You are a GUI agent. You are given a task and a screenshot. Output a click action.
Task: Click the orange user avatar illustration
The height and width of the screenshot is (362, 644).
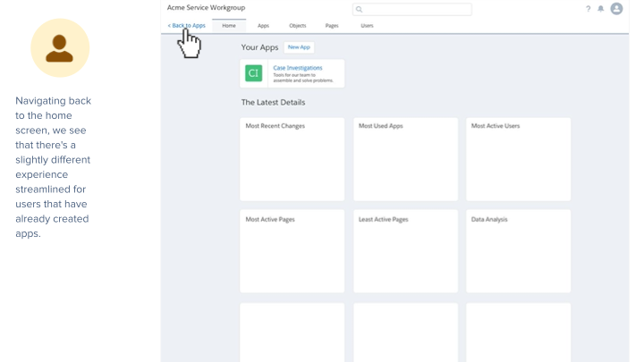click(60, 48)
